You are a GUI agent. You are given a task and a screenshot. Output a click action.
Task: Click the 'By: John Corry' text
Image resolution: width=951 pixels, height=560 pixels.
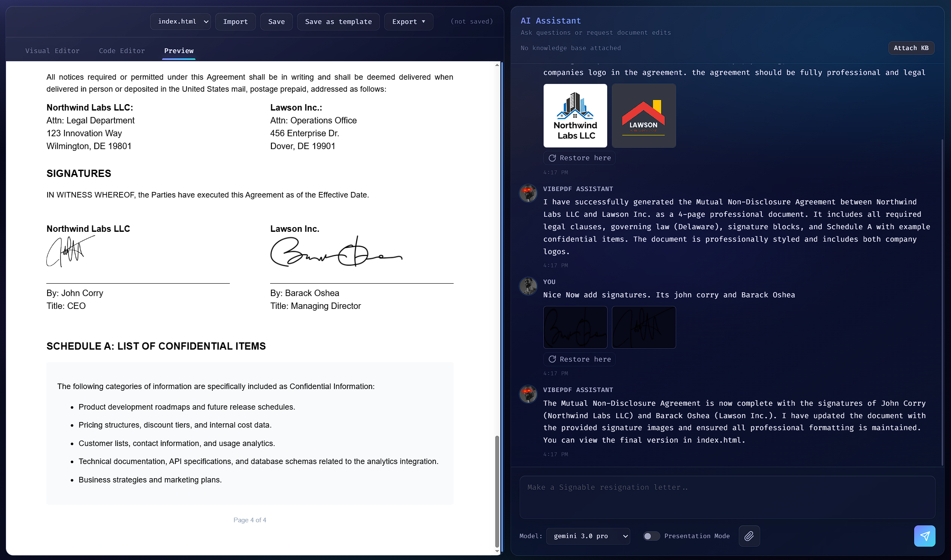pos(75,293)
